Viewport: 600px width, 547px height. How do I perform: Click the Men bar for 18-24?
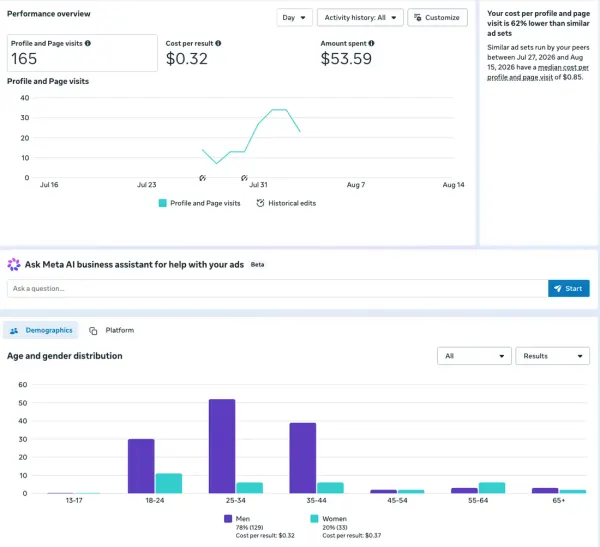(141, 466)
